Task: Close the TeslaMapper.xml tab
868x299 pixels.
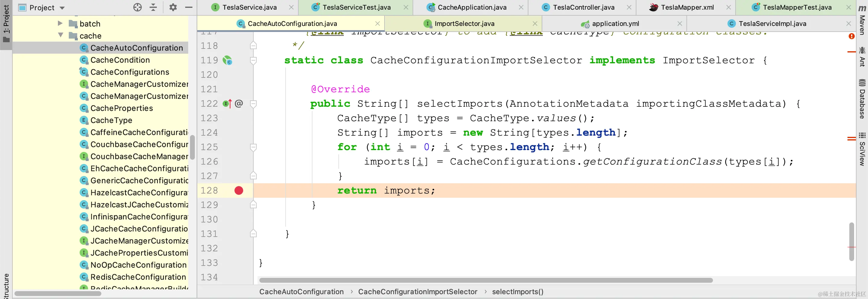Action: pyautogui.click(x=728, y=8)
